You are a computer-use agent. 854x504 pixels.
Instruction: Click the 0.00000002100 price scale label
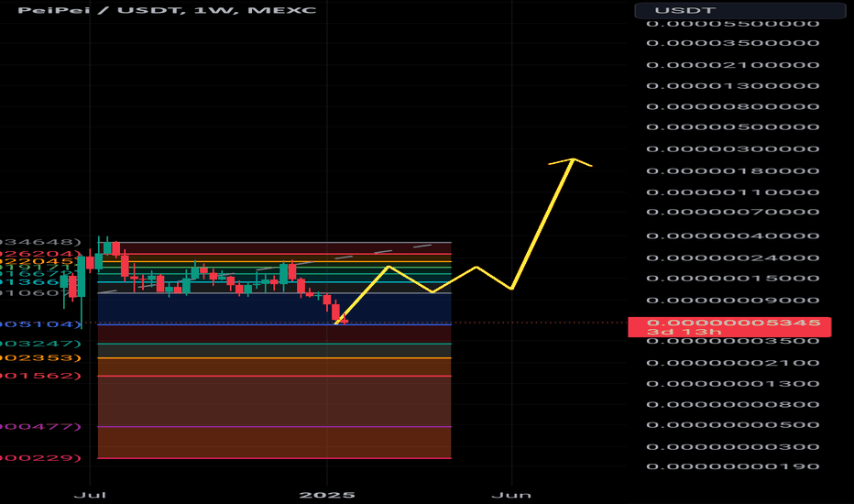point(732,363)
